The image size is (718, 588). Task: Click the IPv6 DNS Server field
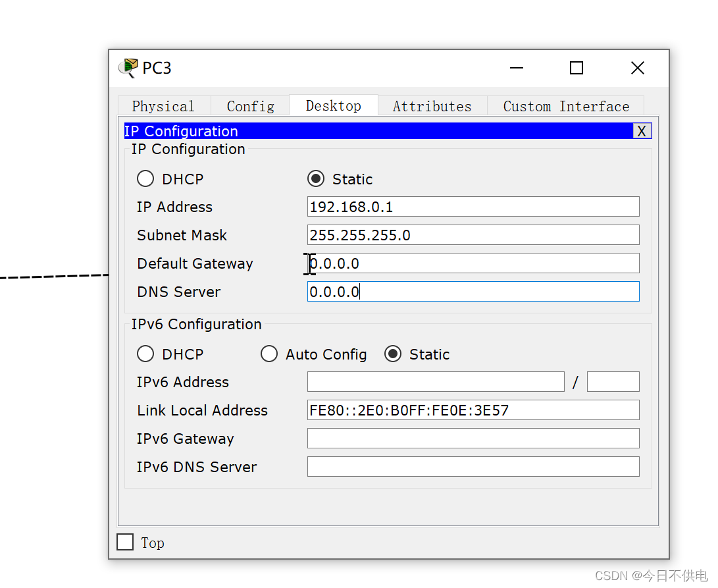click(473, 467)
